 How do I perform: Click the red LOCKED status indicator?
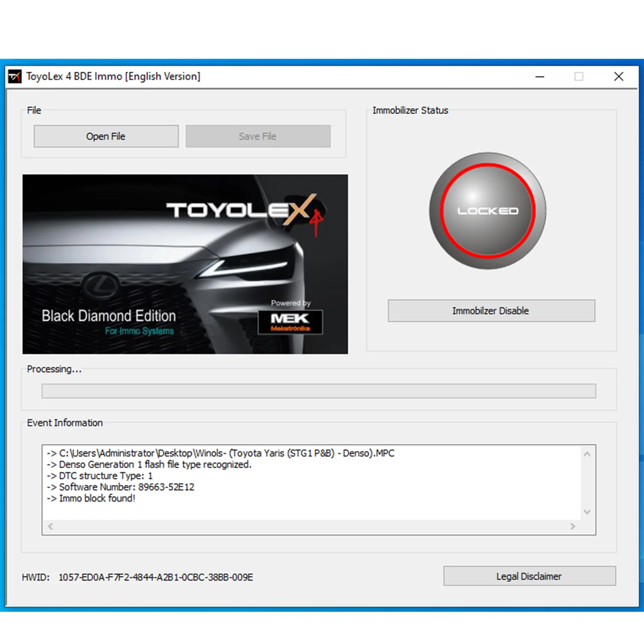(x=488, y=211)
